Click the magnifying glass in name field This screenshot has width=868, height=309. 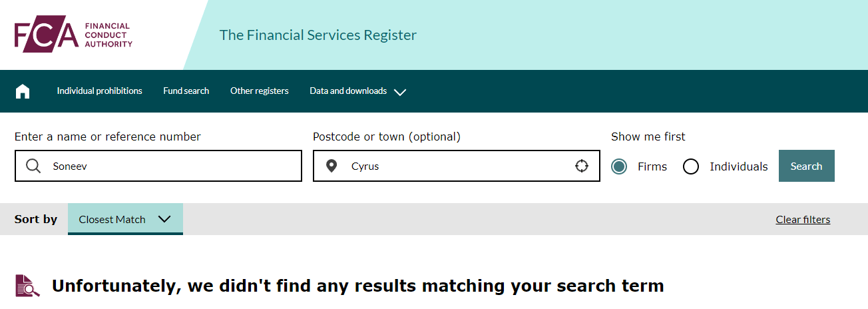(x=33, y=166)
